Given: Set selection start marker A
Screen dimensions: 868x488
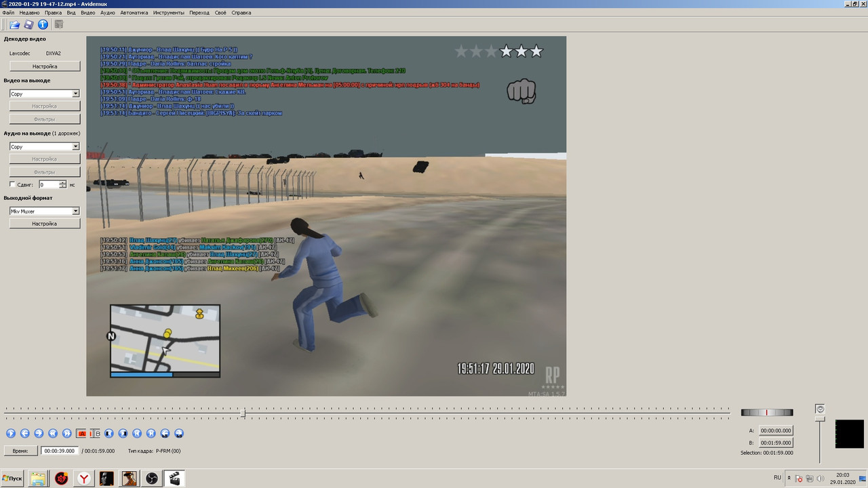Looking at the screenshot, I should tap(81, 433).
